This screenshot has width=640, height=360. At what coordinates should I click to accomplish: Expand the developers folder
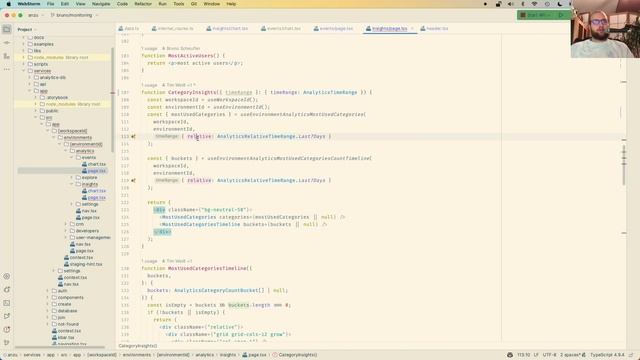[66, 231]
